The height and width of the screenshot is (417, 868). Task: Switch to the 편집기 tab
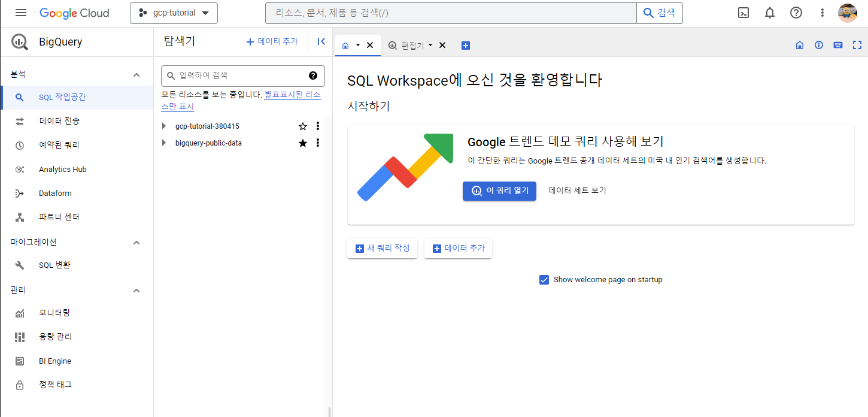coord(406,46)
